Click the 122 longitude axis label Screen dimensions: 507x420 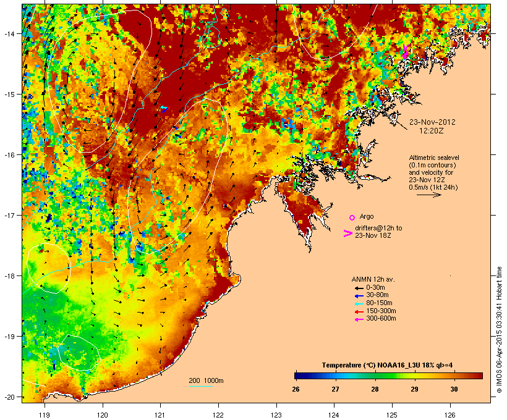click(218, 415)
